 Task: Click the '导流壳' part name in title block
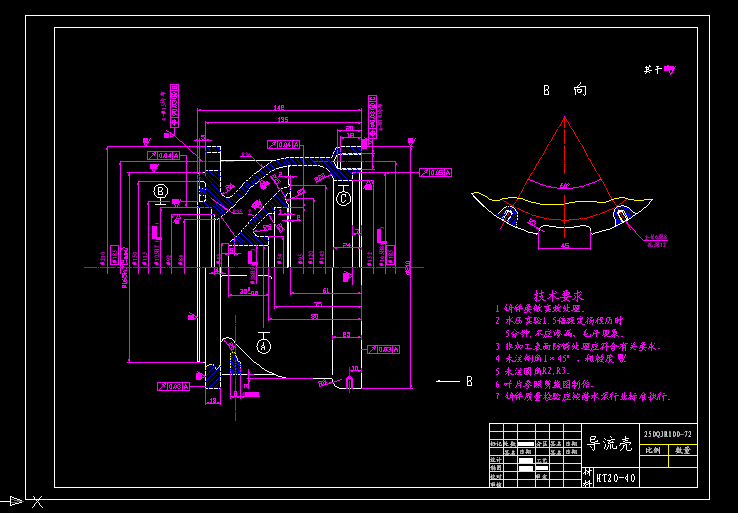[x=608, y=444]
